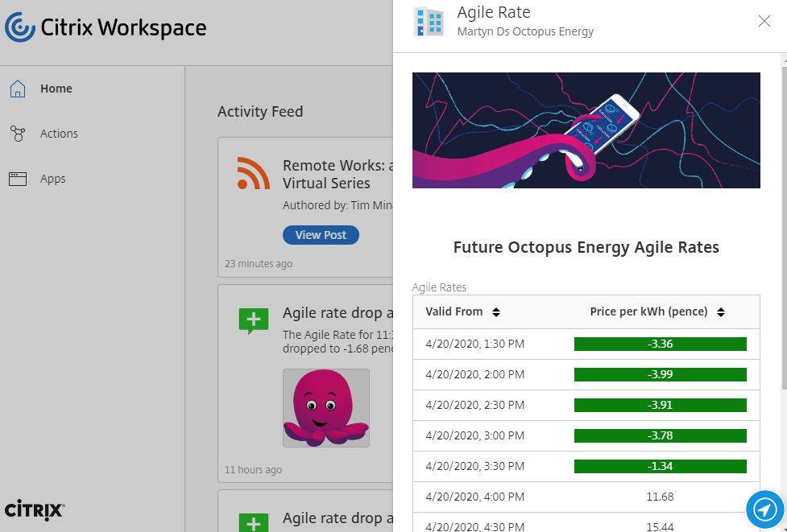Click green plus icon on first Agile rate drop card
This screenshot has width=787, height=532.
[254, 321]
